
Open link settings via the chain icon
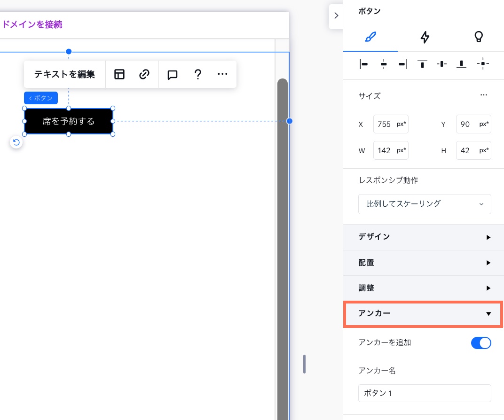pyautogui.click(x=144, y=74)
